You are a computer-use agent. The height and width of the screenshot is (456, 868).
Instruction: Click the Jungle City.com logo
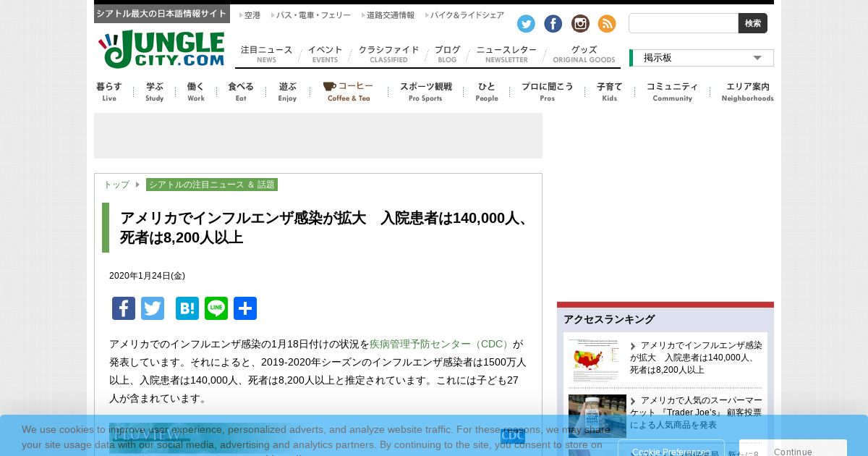click(x=161, y=49)
